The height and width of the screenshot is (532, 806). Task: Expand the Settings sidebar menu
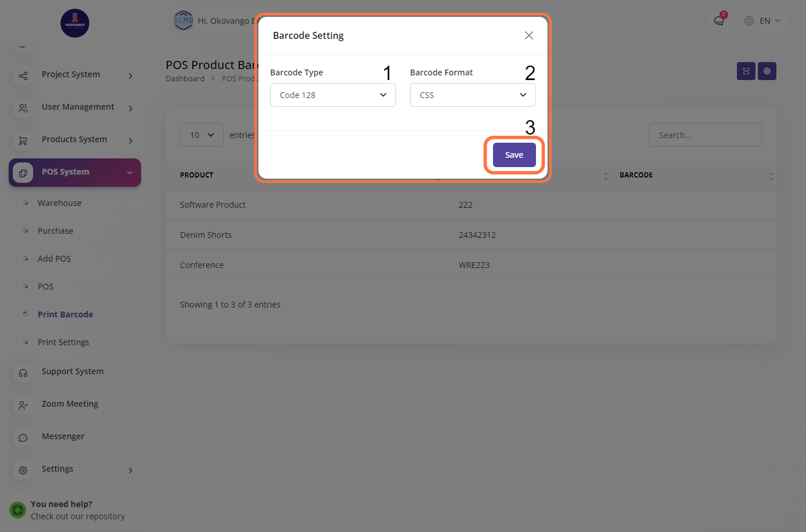[130, 470]
